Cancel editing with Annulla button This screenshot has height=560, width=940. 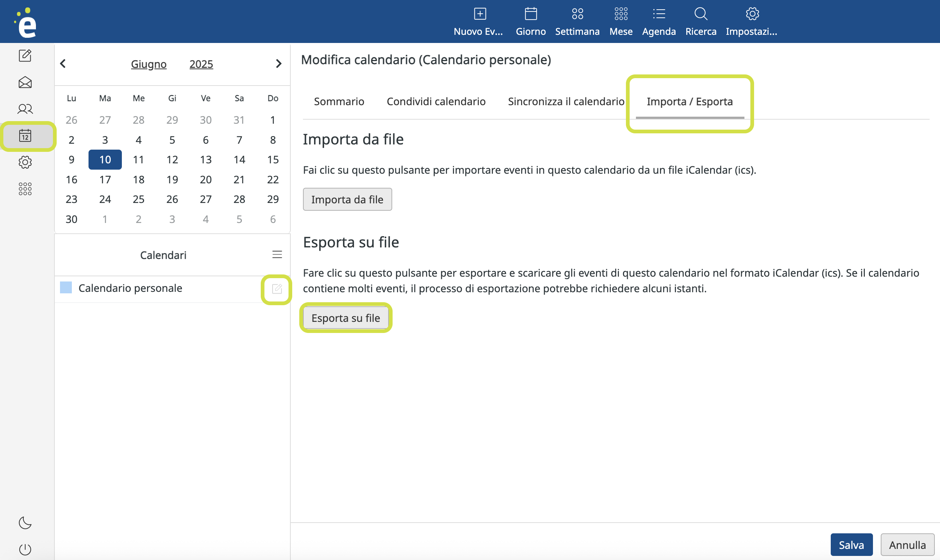(x=907, y=545)
